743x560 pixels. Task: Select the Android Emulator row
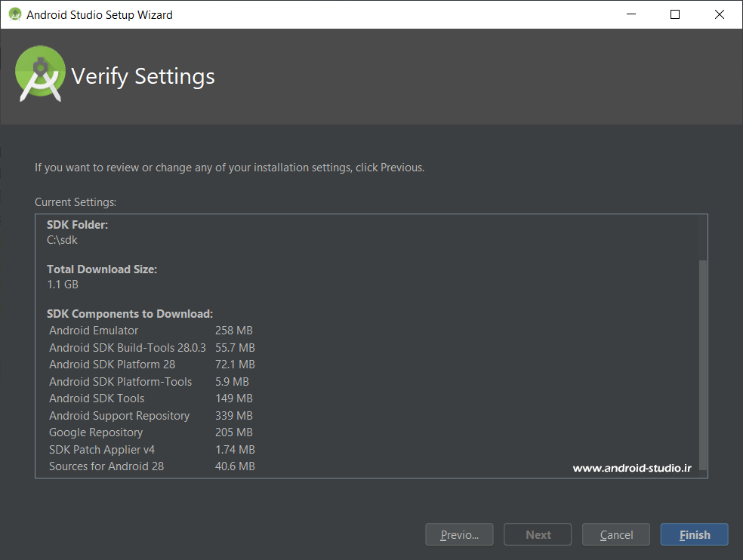(x=151, y=331)
